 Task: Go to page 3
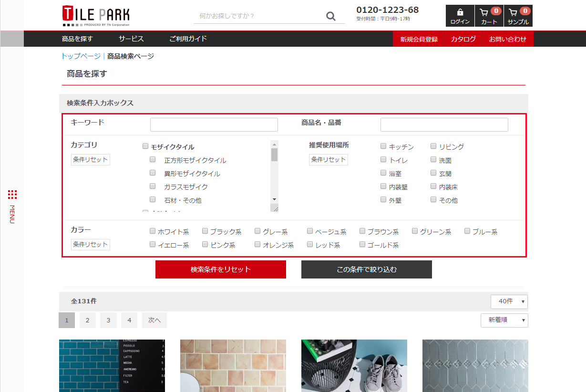(x=109, y=320)
